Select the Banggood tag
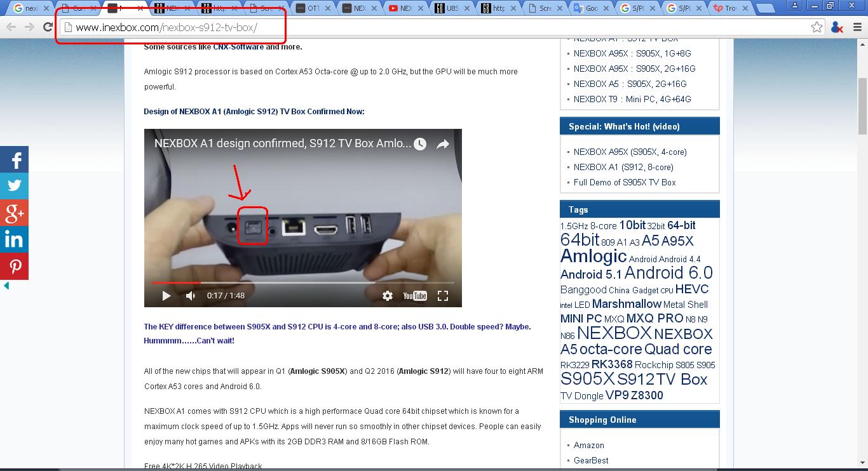This screenshot has height=471, width=868. point(583,289)
